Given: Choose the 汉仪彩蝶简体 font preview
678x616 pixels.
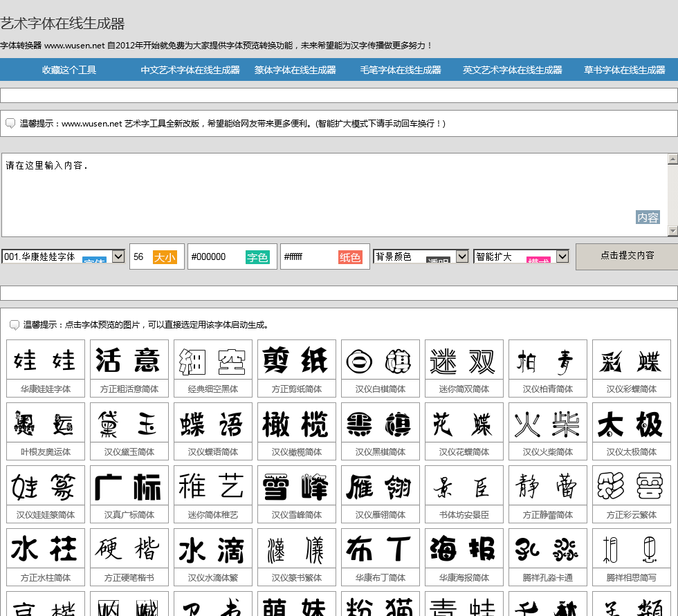Looking at the screenshot, I should 631,360.
